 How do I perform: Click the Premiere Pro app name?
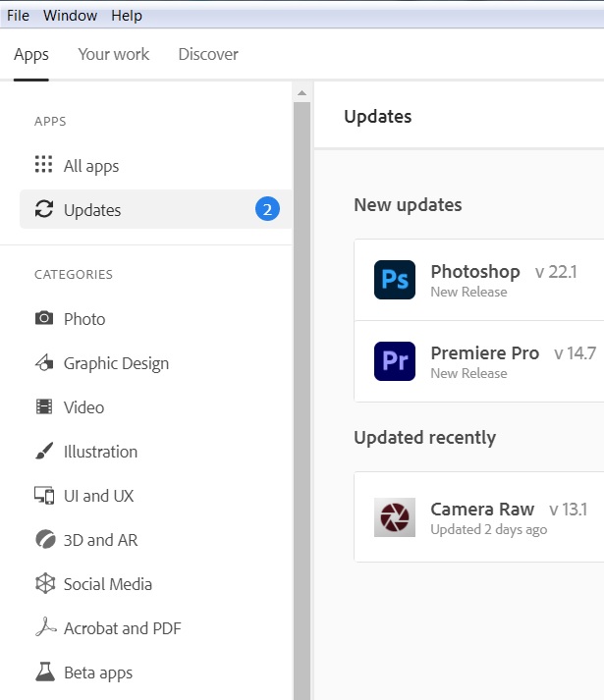coord(485,353)
